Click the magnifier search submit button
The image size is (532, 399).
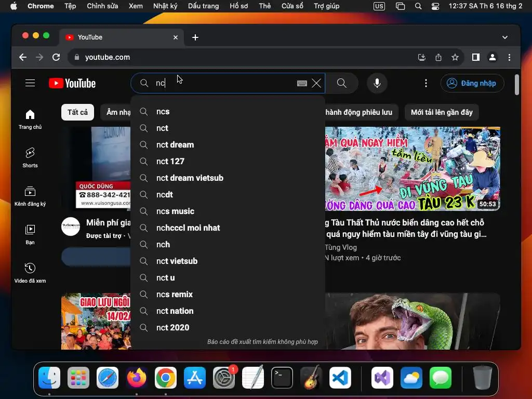point(342,83)
